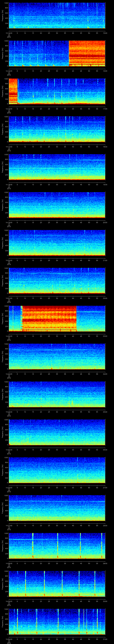Click the 14:15:00 start time label
114x644 pixels.
click(x=9, y=71)
